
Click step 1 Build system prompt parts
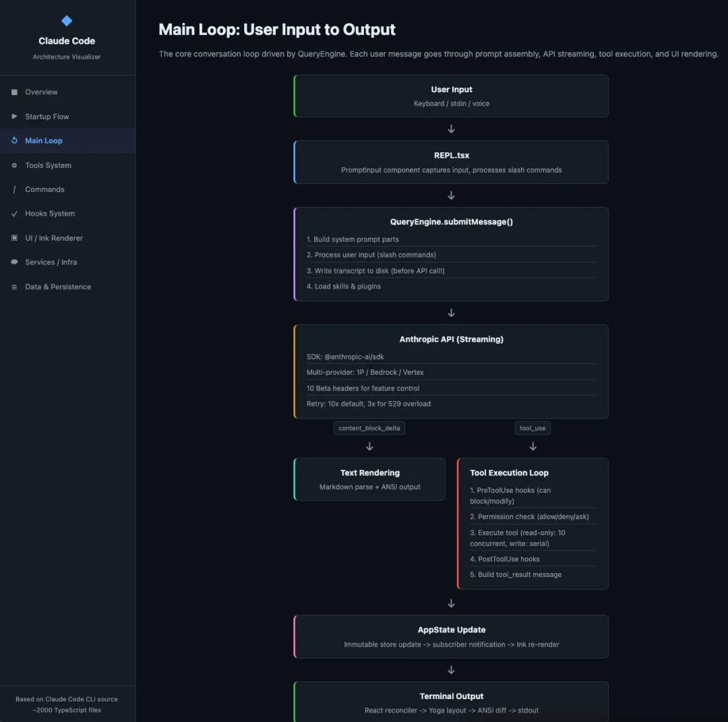point(451,239)
